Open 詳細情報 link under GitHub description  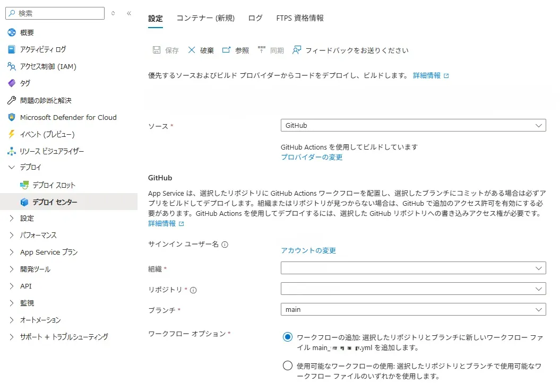(162, 224)
